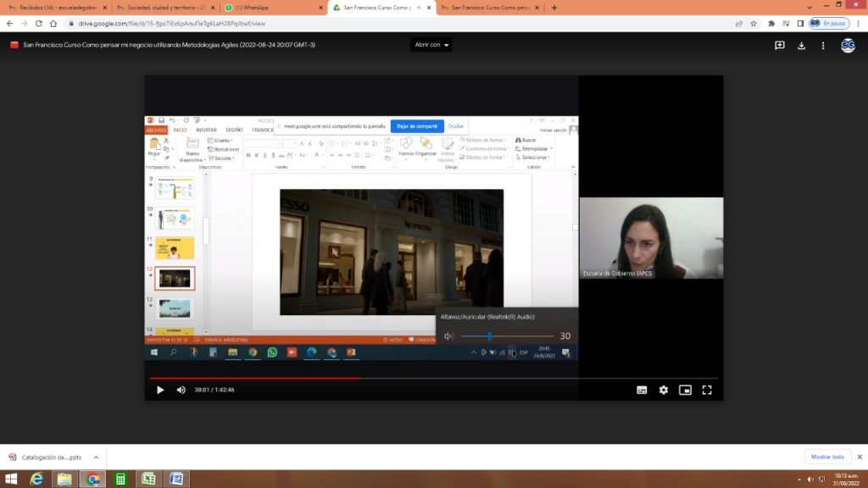868x488 pixels.
Task: Open Drive's more actions menu
Action: pos(822,46)
